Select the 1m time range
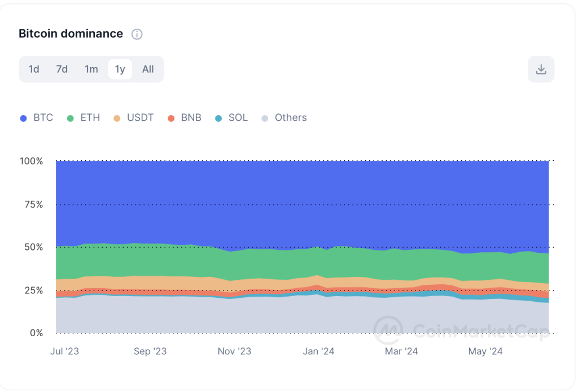Viewport: 578px width, 392px height. coord(91,69)
